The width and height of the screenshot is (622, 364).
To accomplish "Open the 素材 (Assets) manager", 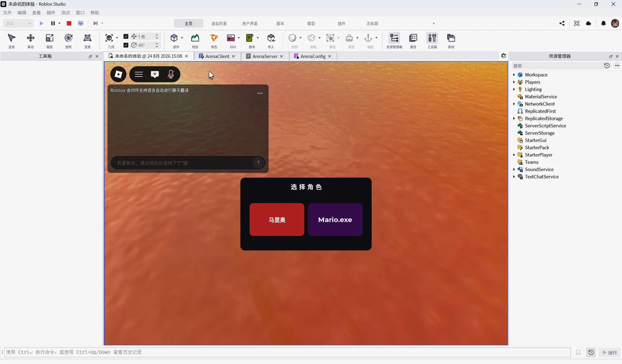I will [x=451, y=41].
